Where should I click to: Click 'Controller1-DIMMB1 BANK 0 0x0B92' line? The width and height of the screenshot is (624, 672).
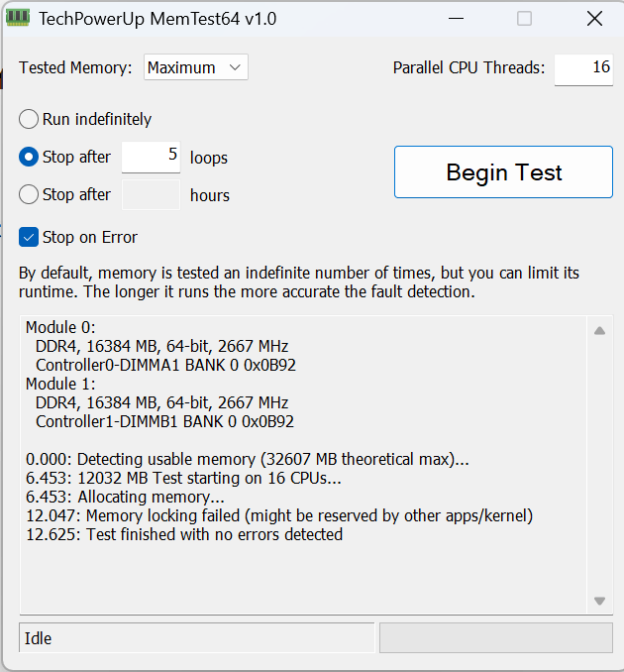coord(164,421)
